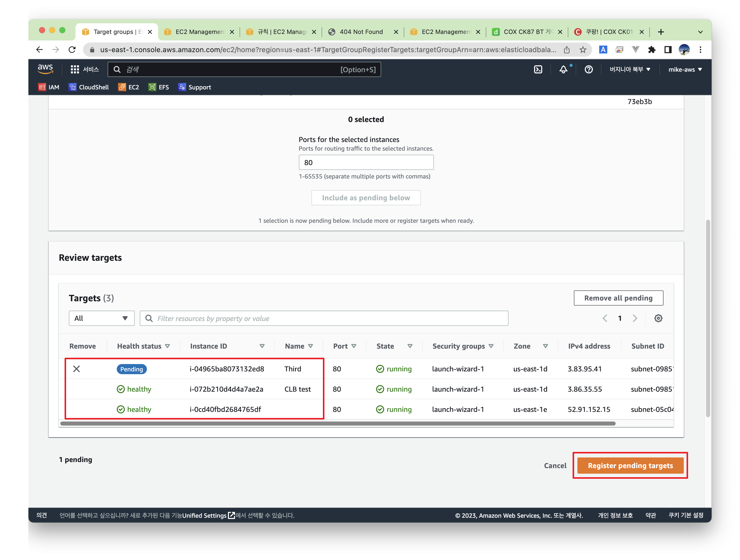Open the EC2 shortcut in favorites bar
This screenshot has height=560, width=740.
point(129,87)
